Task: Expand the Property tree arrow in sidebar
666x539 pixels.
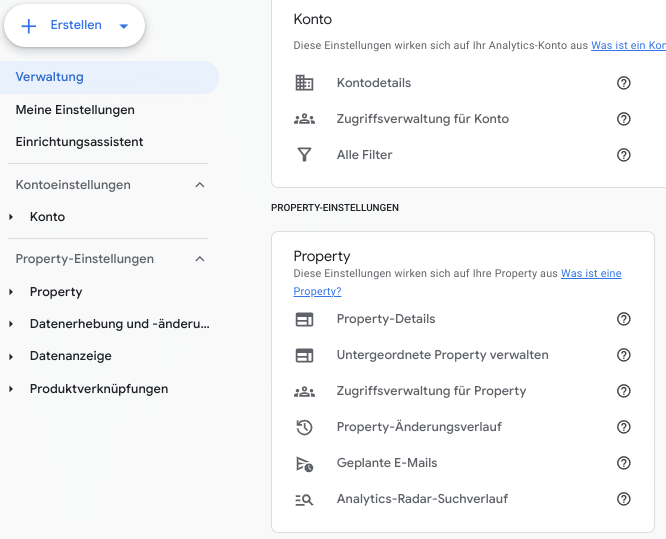Action: [x=11, y=292]
